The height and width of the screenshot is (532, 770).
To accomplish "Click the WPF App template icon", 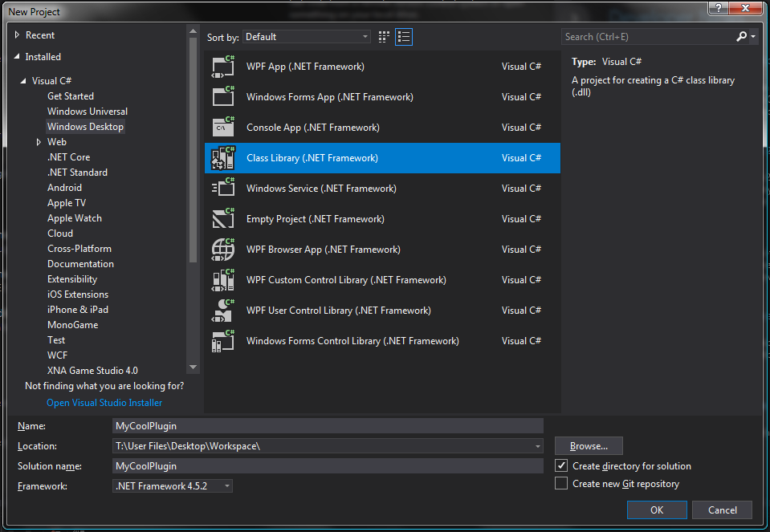I will point(222,67).
